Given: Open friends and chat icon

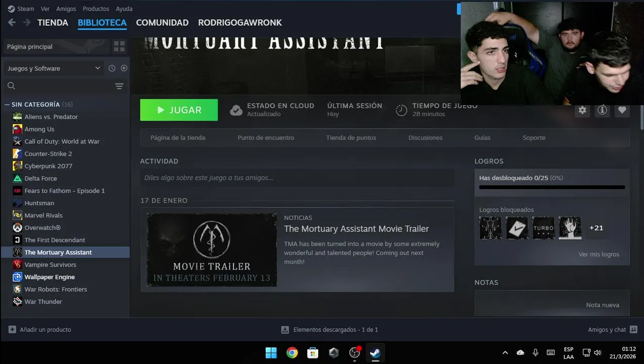Looking at the screenshot, I should pyautogui.click(x=633, y=330).
